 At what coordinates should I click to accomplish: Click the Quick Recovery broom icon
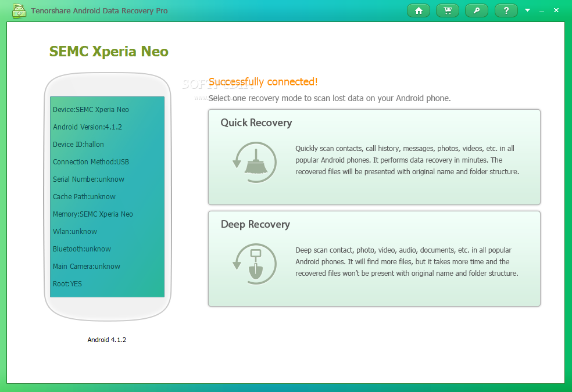[x=255, y=162]
